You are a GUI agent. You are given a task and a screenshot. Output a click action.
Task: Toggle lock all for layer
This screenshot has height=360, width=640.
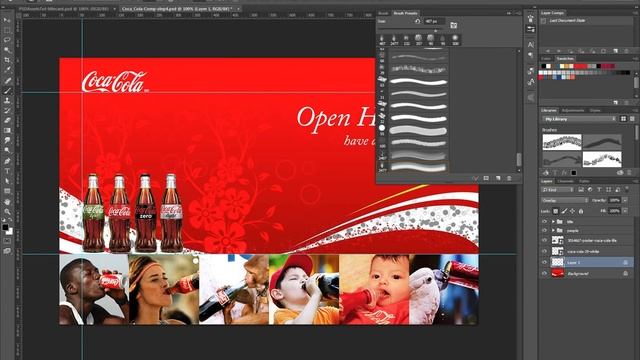tap(581, 211)
